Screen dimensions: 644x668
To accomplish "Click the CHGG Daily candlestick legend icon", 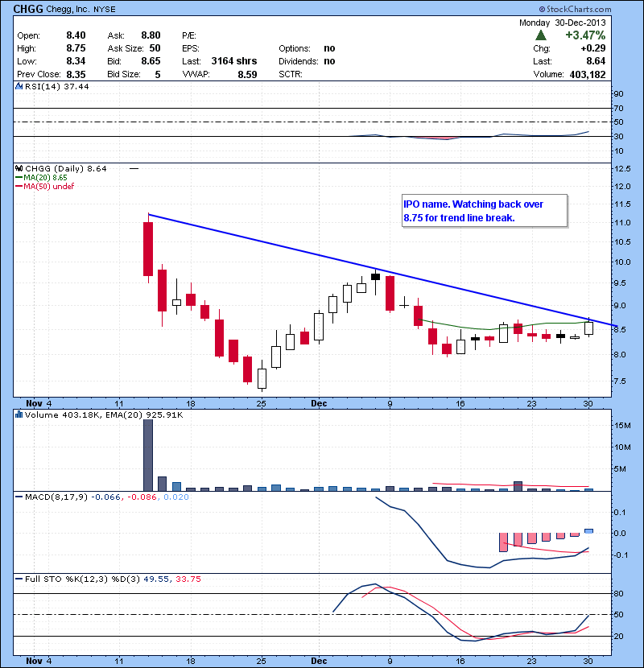I will coord(19,168).
